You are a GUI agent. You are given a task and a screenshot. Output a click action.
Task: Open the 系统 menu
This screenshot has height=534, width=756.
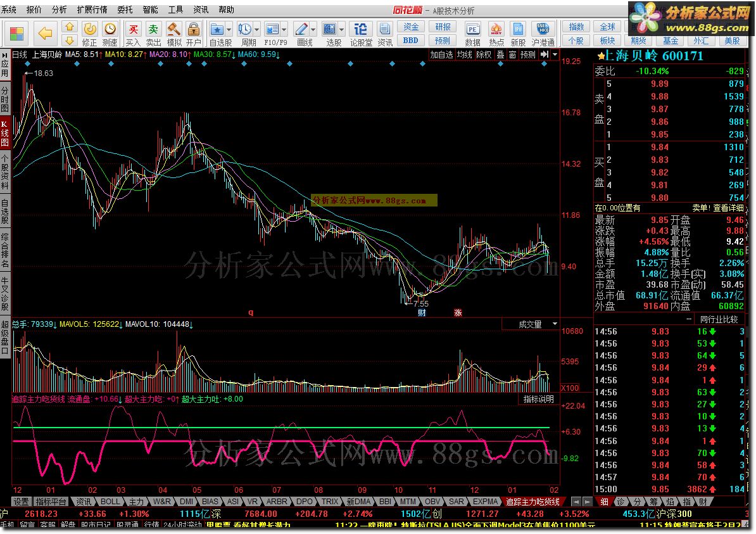[9, 10]
